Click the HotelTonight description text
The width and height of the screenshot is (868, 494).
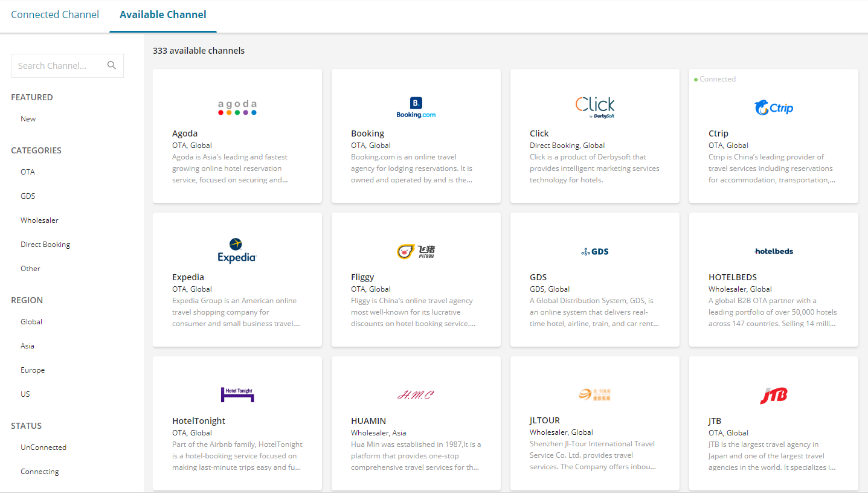(x=237, y=456)
